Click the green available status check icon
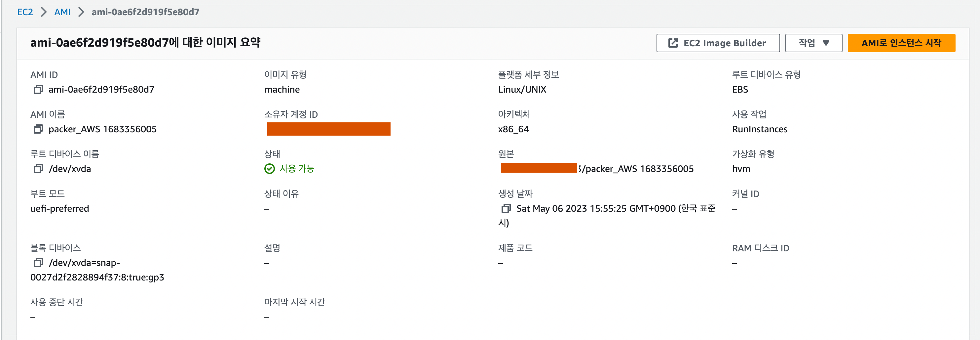 point(269,169)
